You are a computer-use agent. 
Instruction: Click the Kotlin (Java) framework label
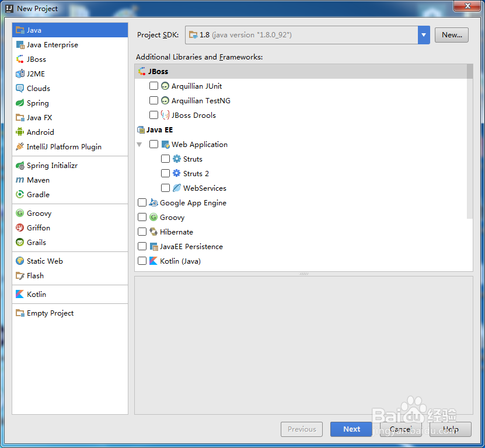click(180, 261)
